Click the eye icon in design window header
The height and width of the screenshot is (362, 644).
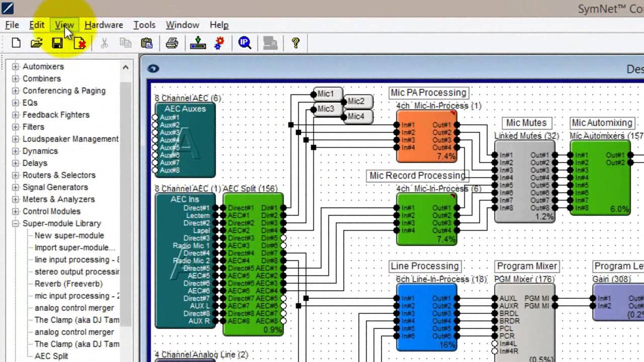click(153, 69)
